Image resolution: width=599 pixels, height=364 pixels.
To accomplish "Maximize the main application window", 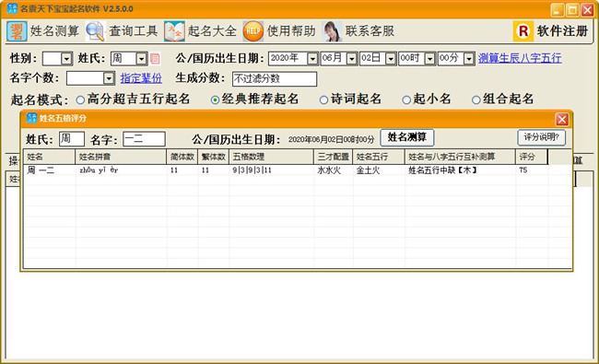I will point(572,10).
